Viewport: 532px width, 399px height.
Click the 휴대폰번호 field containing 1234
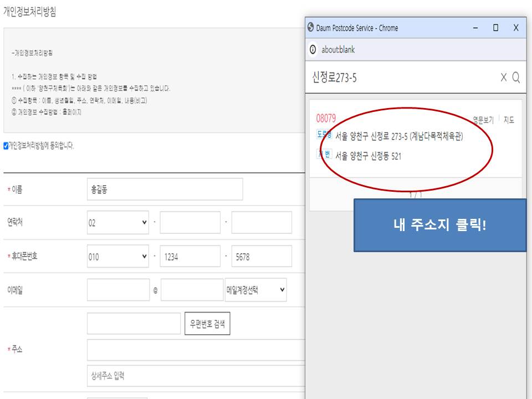coord(190,256)
